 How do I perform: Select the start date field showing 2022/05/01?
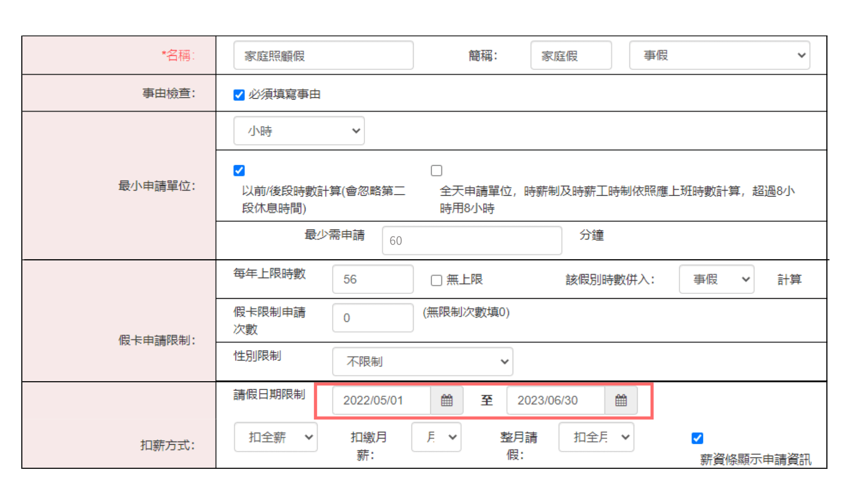(x=381, y=400)
